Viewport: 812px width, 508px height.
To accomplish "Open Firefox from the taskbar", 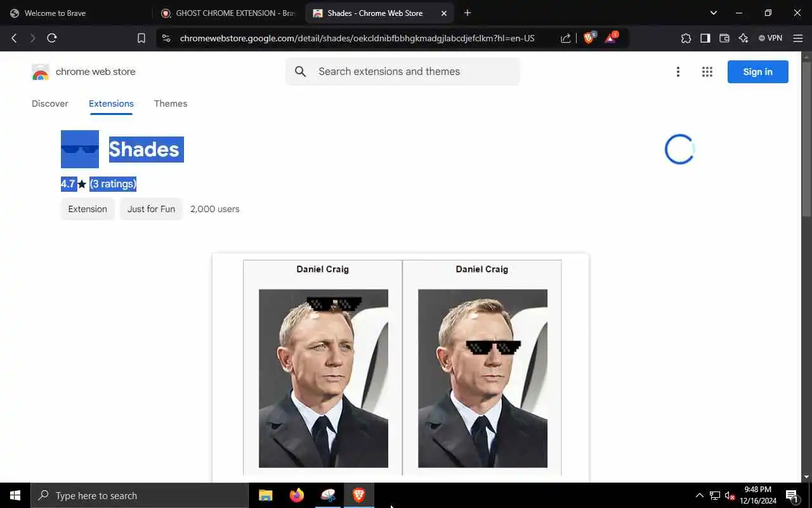I will click(296, 495).
